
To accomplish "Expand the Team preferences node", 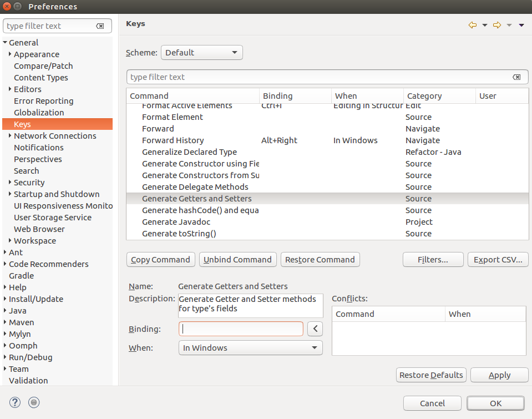I will (x=5, y=368).
